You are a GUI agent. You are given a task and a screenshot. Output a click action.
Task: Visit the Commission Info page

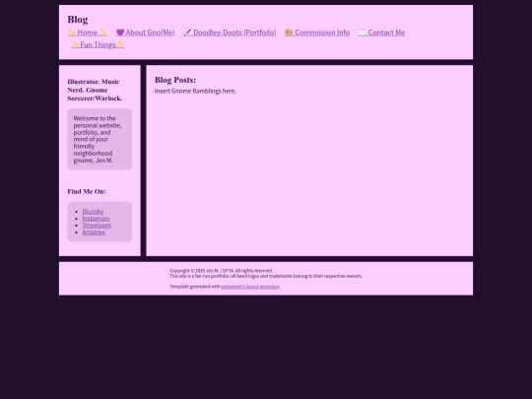[x=317, y=33]
